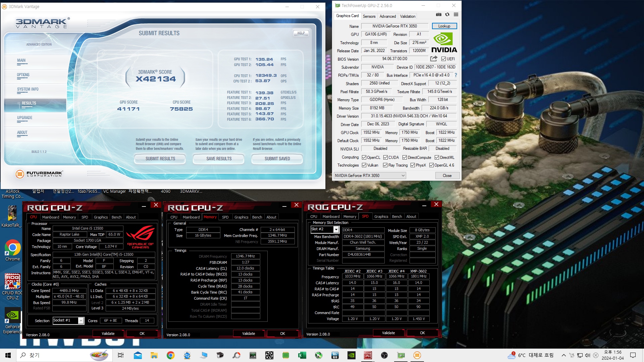Click the Futuremark logo in 3DMark

[39, 174]
